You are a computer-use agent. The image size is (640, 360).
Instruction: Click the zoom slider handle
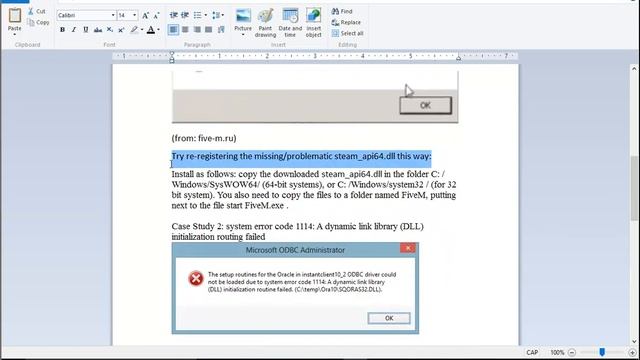[602, 352]
